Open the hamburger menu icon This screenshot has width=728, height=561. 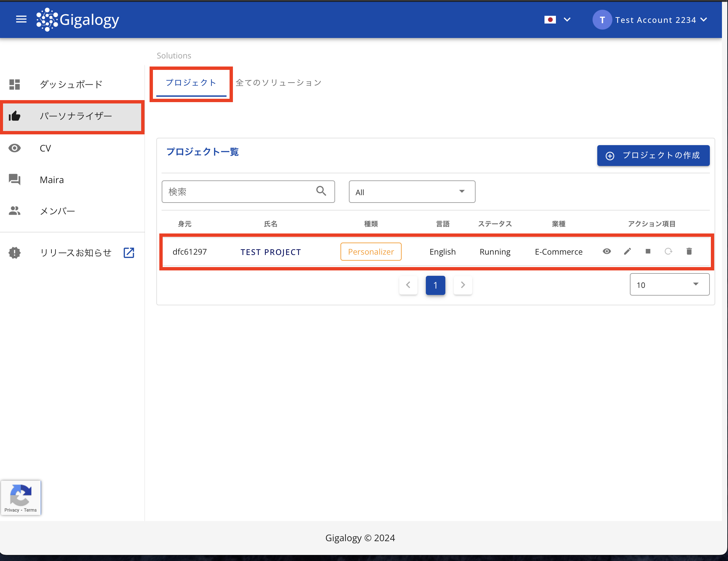tap(21, 19)
